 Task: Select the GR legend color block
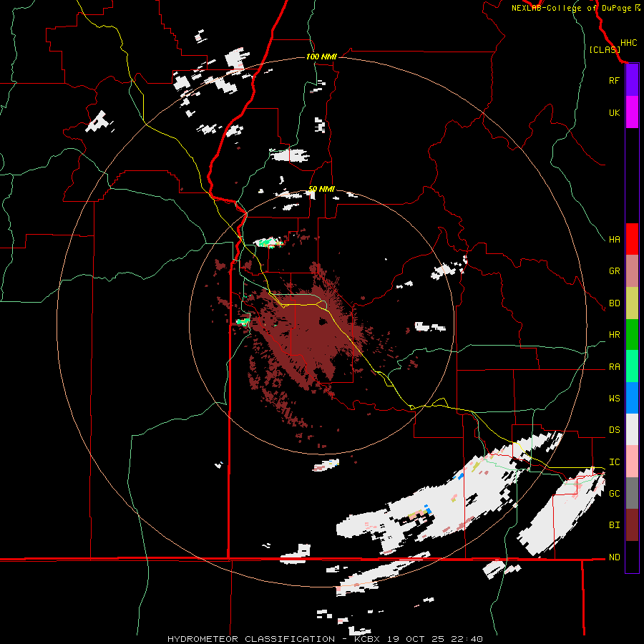coord(632,271)
